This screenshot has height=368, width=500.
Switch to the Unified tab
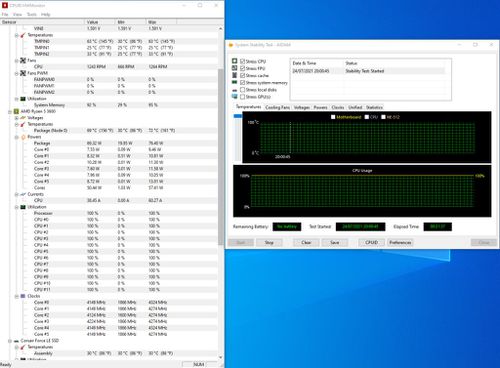tap(355, 107)
